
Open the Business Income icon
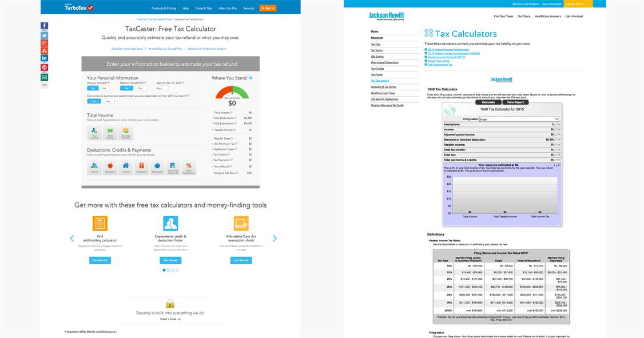click(126, 133)
